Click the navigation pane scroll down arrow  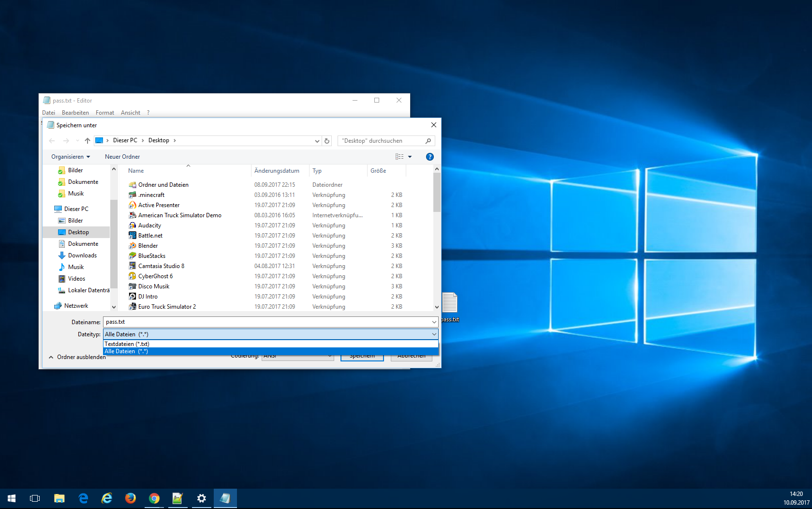coord(114,307)
